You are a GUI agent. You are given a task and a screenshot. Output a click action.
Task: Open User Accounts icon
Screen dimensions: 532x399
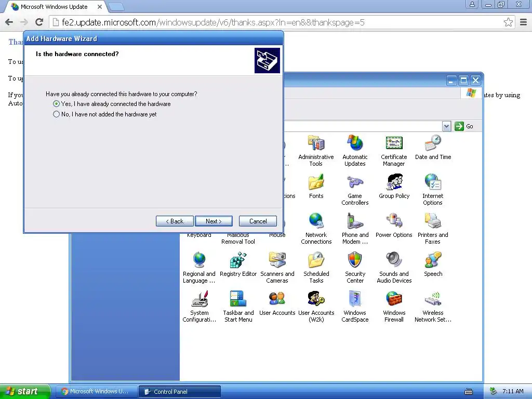(277, 299)
